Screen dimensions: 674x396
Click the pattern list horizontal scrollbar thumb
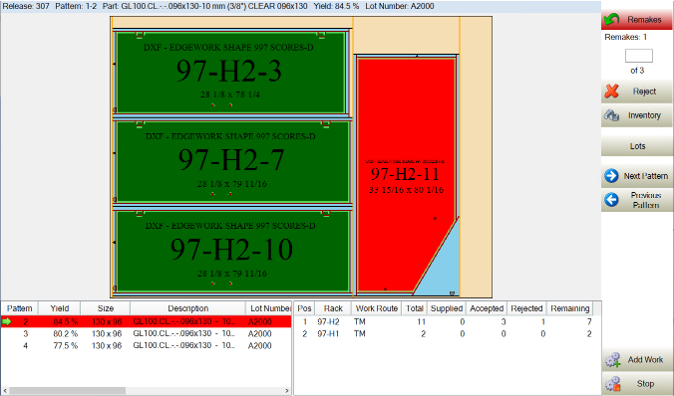click(x=67, y=390)
